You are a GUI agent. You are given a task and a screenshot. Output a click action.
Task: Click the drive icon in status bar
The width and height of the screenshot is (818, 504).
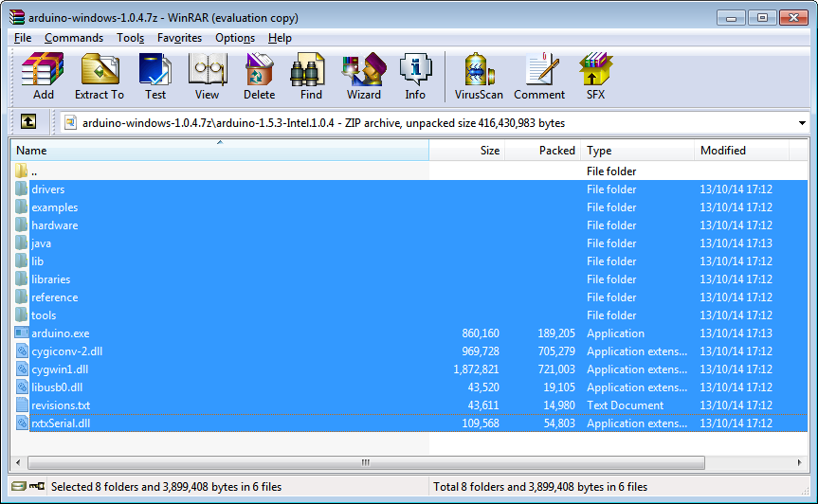pyautogui.click(x=19, y=486)
